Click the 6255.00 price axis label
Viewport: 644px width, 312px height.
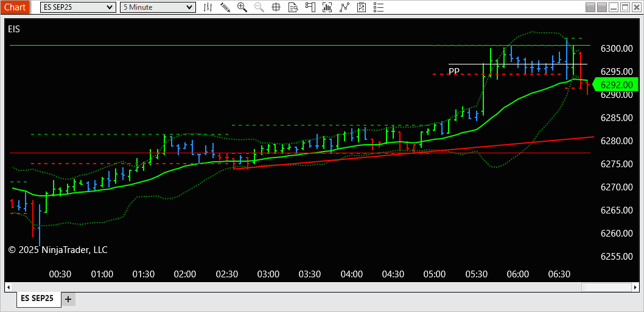point(616,256)
